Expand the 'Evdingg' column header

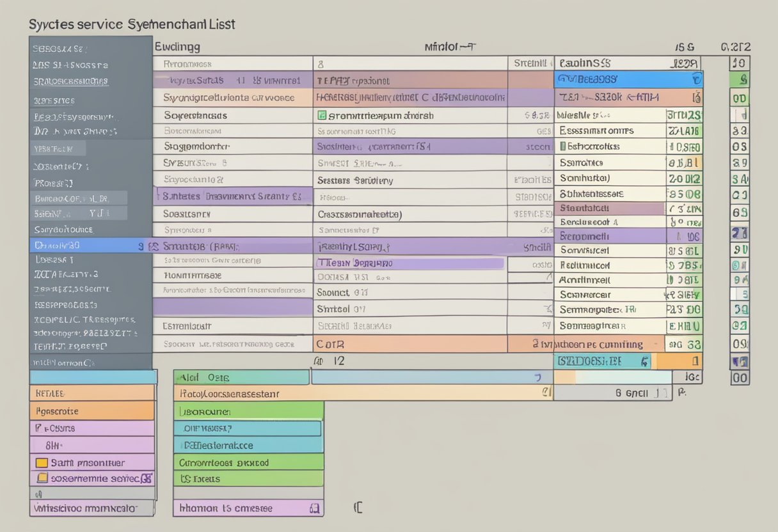point(177,47)
